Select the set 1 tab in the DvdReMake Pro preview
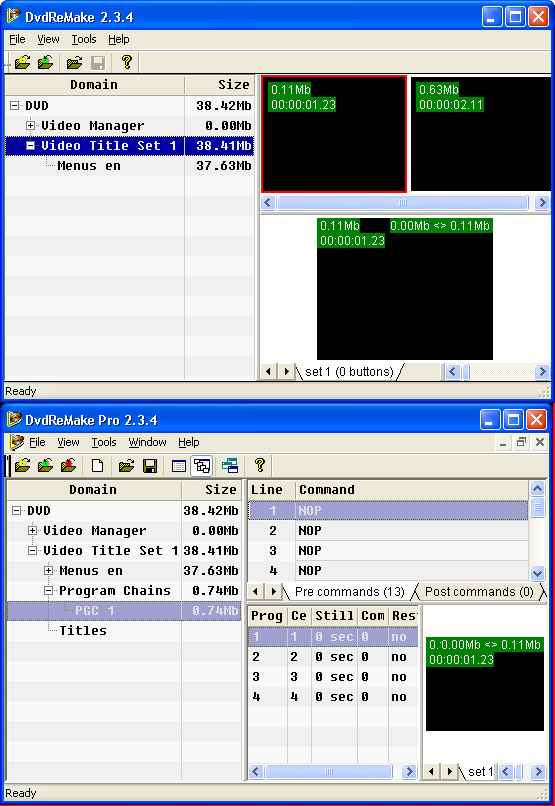Screen dimensions: 555x806 [x=480, y=772]
